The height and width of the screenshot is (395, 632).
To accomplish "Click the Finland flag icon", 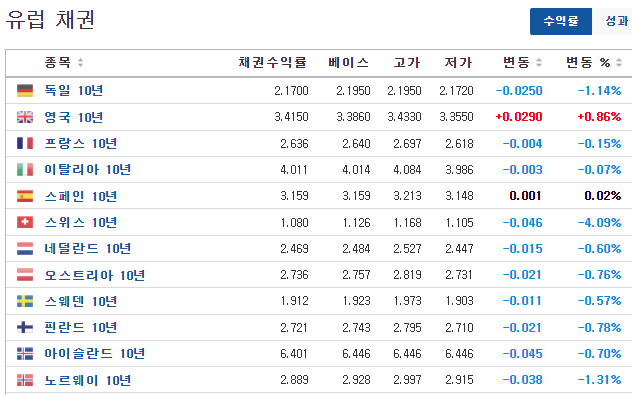I will pos(25,327).
